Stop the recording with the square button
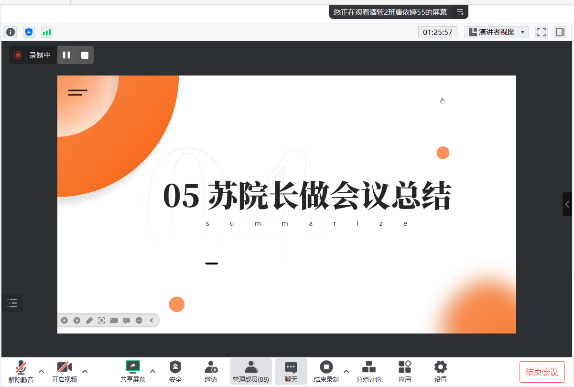The height and width of the screenshot is (387, 574). coord(85,55)
